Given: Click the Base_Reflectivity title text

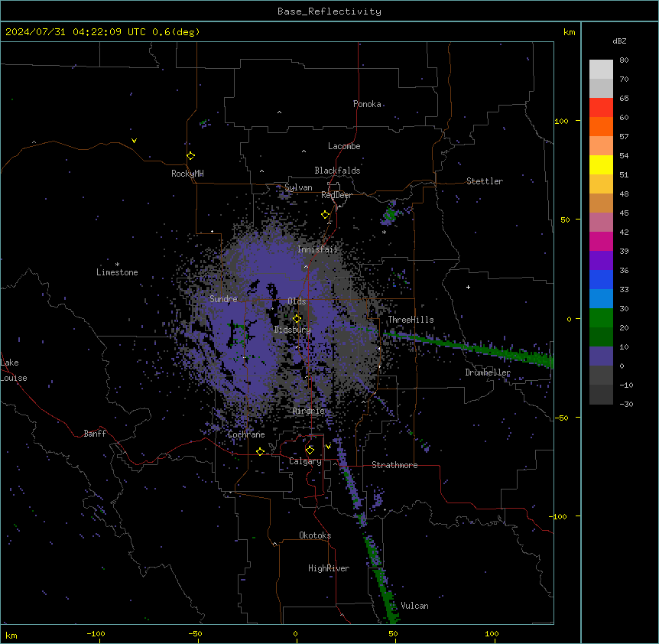Looking at the screenshot, I should (329, 11).
